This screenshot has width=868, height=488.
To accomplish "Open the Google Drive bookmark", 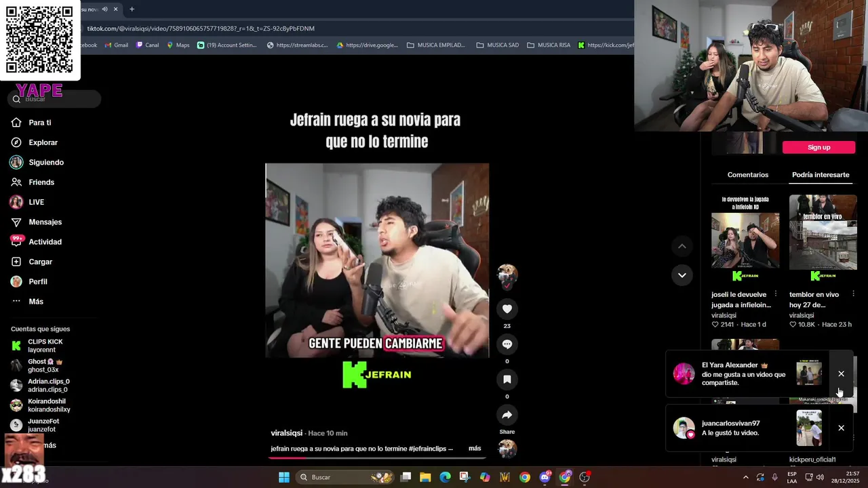I will (x=368, y=45).
